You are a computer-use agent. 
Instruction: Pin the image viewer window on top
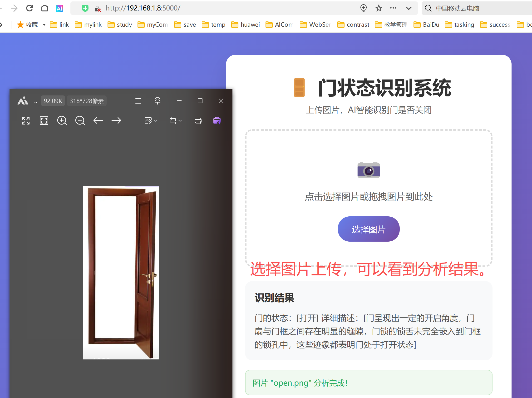[x=158, y=101]
